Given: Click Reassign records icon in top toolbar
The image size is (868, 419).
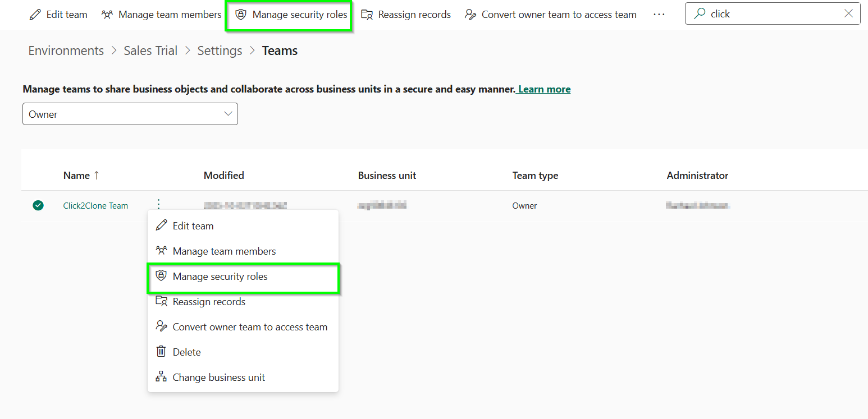Looking at the screenshot, I should pyautogui.click(x=367, y=15).
